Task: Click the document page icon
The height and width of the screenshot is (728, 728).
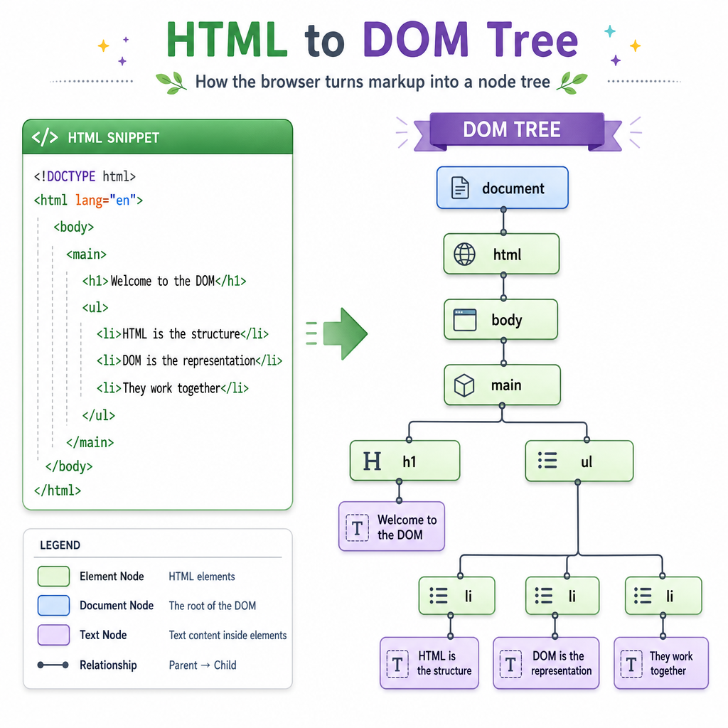Action: coord(460,188)
